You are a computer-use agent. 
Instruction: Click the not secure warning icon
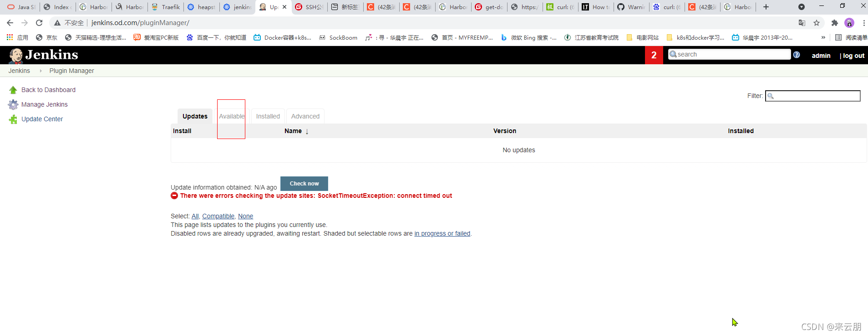(57, 23)
